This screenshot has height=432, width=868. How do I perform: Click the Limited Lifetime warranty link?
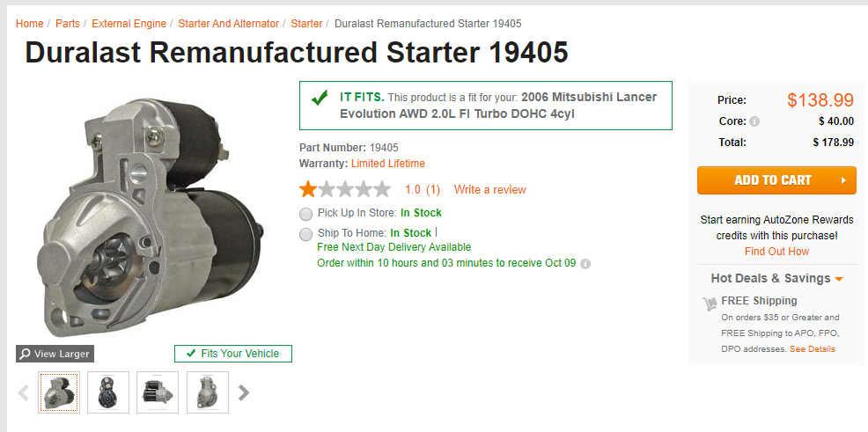pos(387,164)
